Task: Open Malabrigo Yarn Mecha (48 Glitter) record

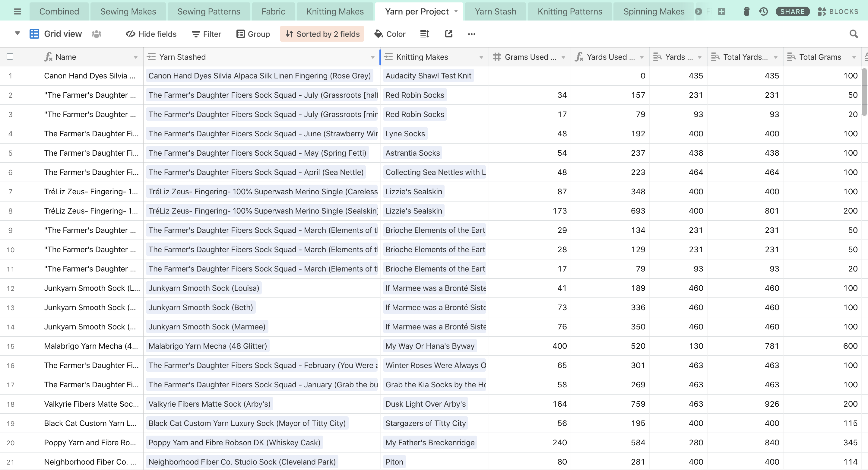Action: tap(207, 346)
